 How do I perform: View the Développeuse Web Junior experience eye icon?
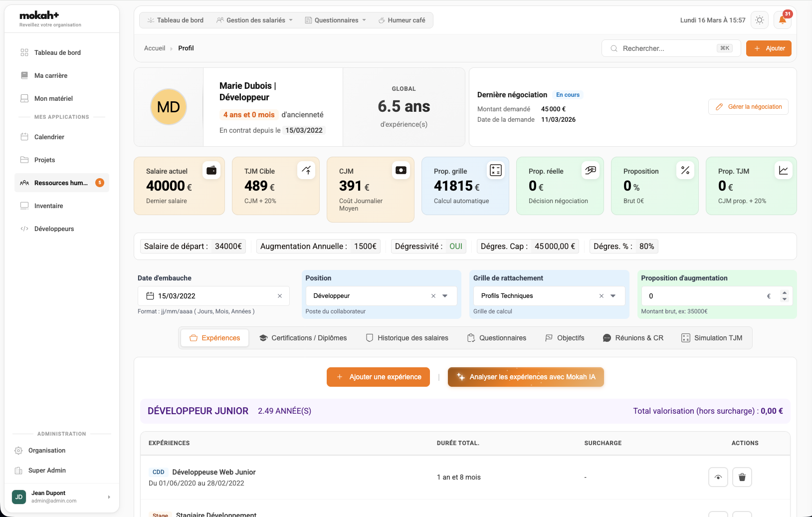[718, 477]
